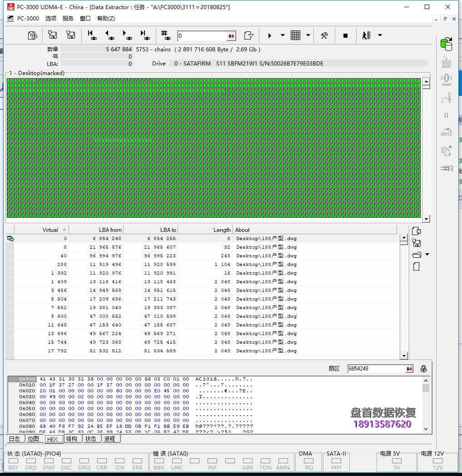
Task: Click the exit running-man icon
Action: click(367, 35)
